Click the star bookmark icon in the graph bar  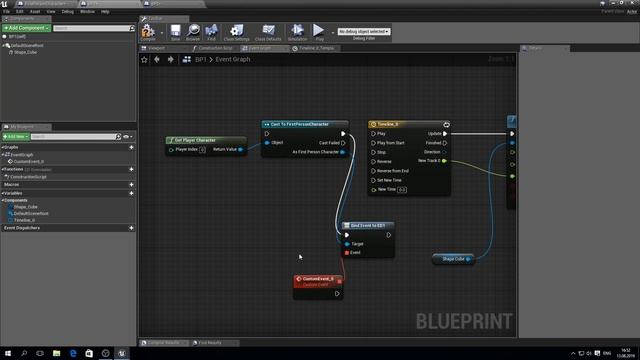click(144, 60)
